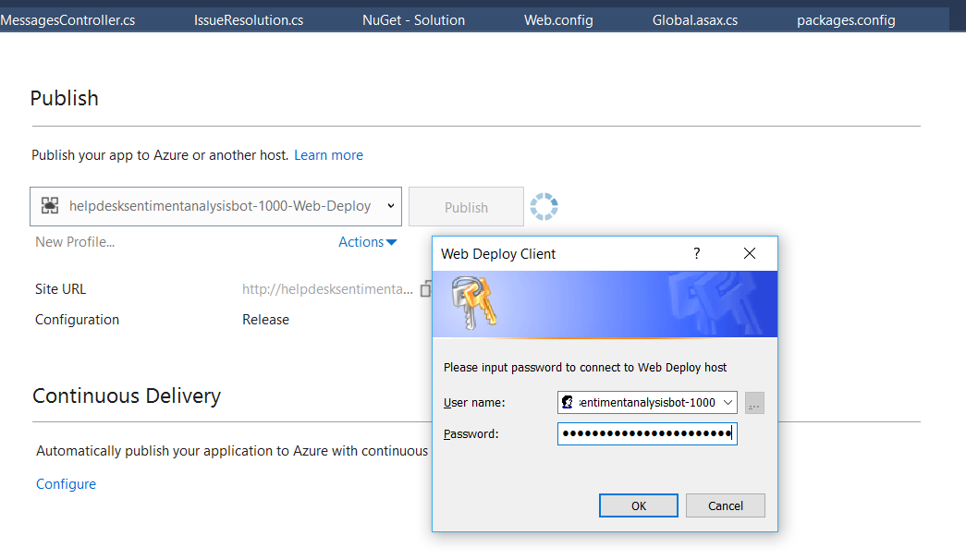Image resolution: width=966 pixels, height=560 pixels.
Task: Click the publish profile icon in dropdown
Action: pyautogui.click(x=50, y=206)
